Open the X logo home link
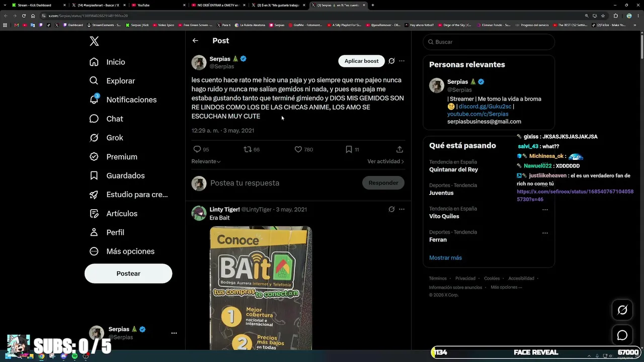The image size is (644, 362). click(x=94, y=41)
